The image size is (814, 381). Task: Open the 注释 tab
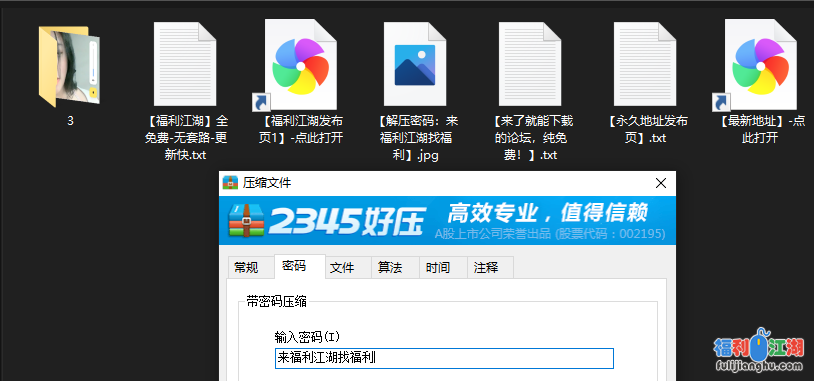[x=486, y=268]
